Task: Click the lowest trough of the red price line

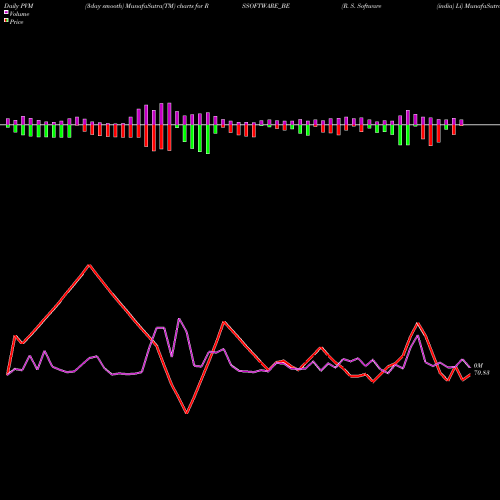Action: click(187, 413)
